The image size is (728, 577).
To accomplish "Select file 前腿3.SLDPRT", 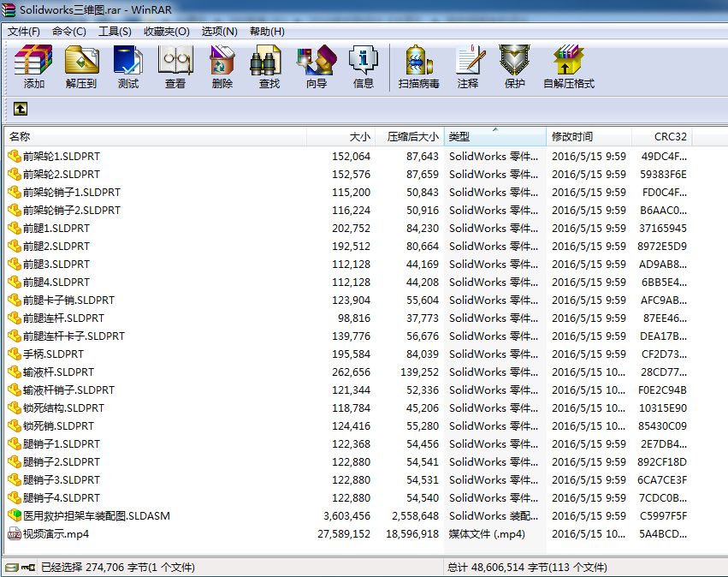I will pyautogui.click(x=56, y=265).
